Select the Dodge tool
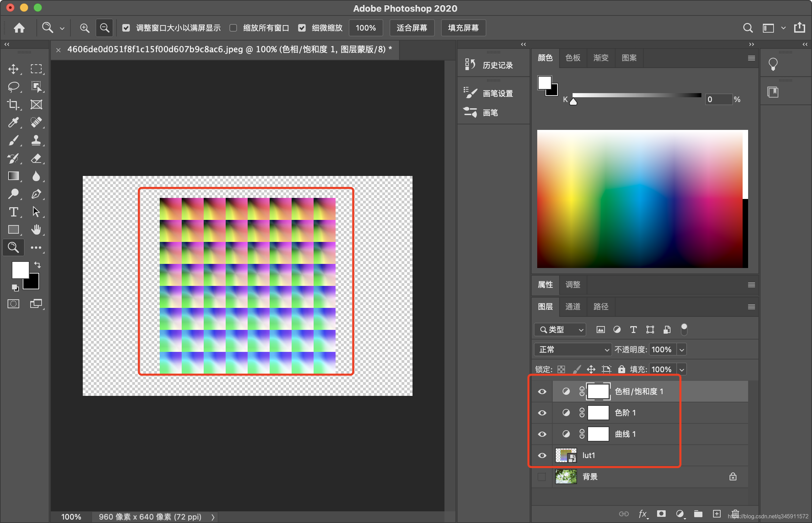Viewport: 812px width, 523px height. 13,194
